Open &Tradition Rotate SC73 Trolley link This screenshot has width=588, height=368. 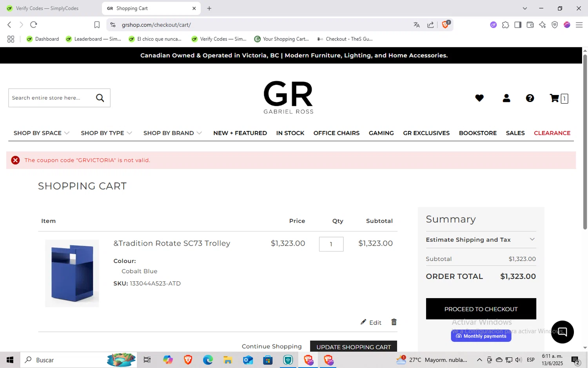pos(172,243)
